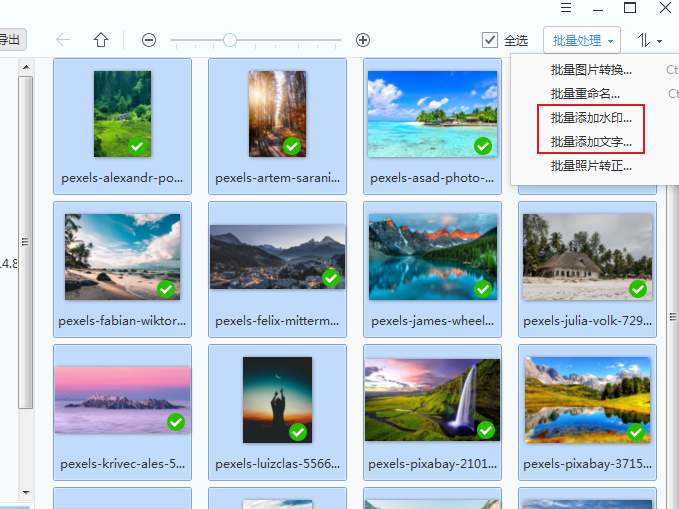679x509 pixels.
Task: Uncheck green checkmark on pexels-james-wheel image
Action: (483, 289)
